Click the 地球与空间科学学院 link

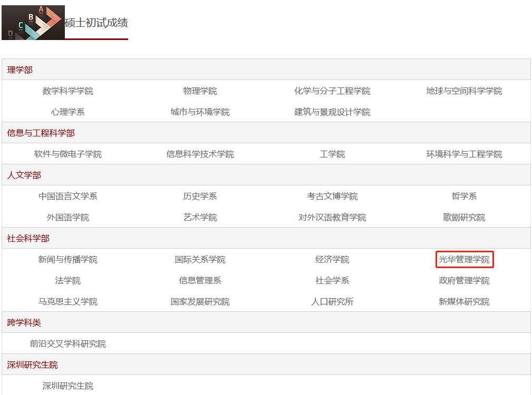coord(464,91)
